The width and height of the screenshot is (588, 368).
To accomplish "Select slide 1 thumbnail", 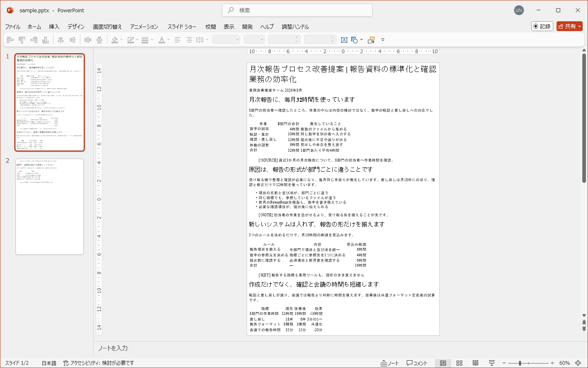I will click(49, 102).
